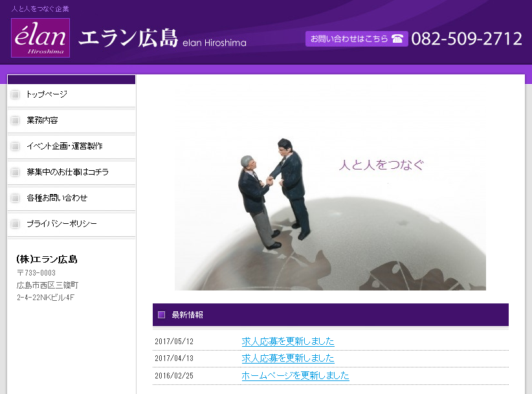Click the エラン広島 site title
532x394 pixels.
(x=128, y=38)
